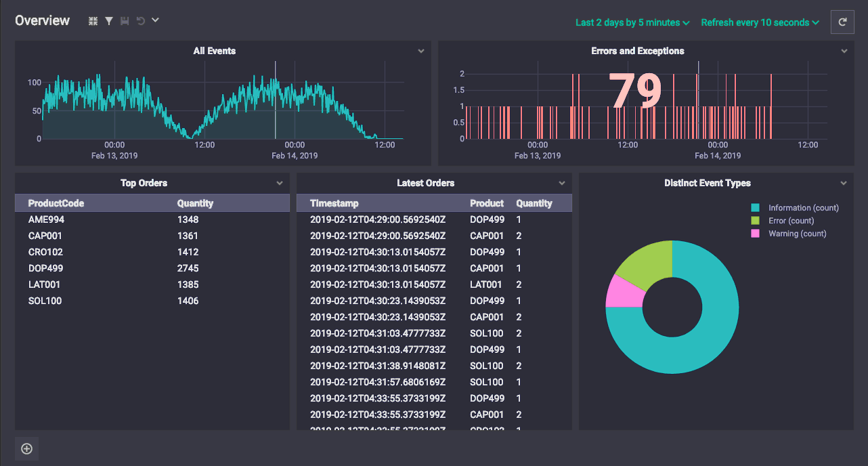Toggle the Error (count) legend swatch
This screenshot has height=466, width=868.
point(755,221)
